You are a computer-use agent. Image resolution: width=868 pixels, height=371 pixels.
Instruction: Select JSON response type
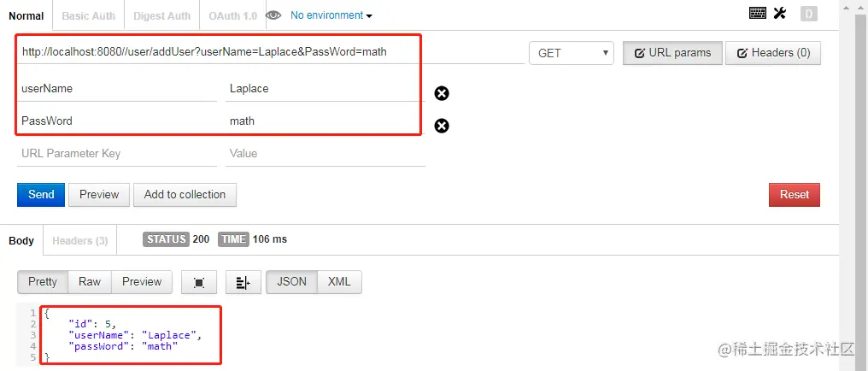tap(291, 282)
